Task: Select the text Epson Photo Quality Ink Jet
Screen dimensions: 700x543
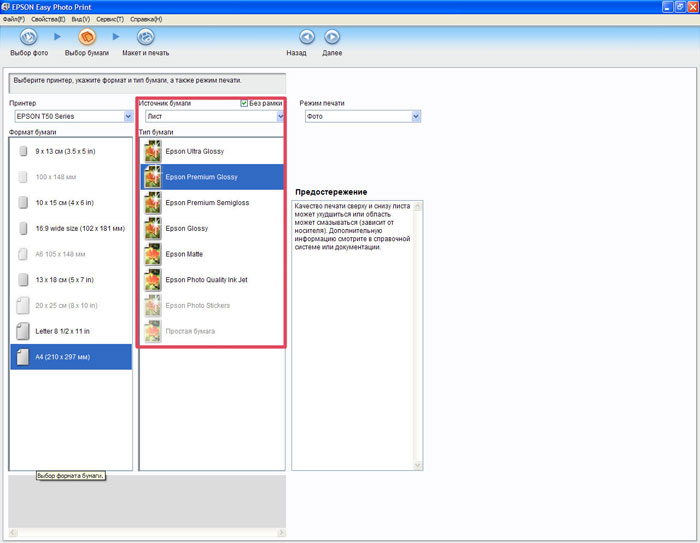Action: tap(206, 280)
